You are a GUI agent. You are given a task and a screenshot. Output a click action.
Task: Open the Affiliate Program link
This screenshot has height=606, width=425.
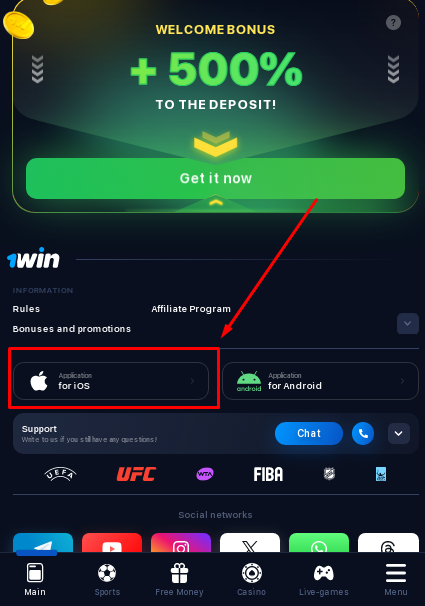[x=191, y=309]
